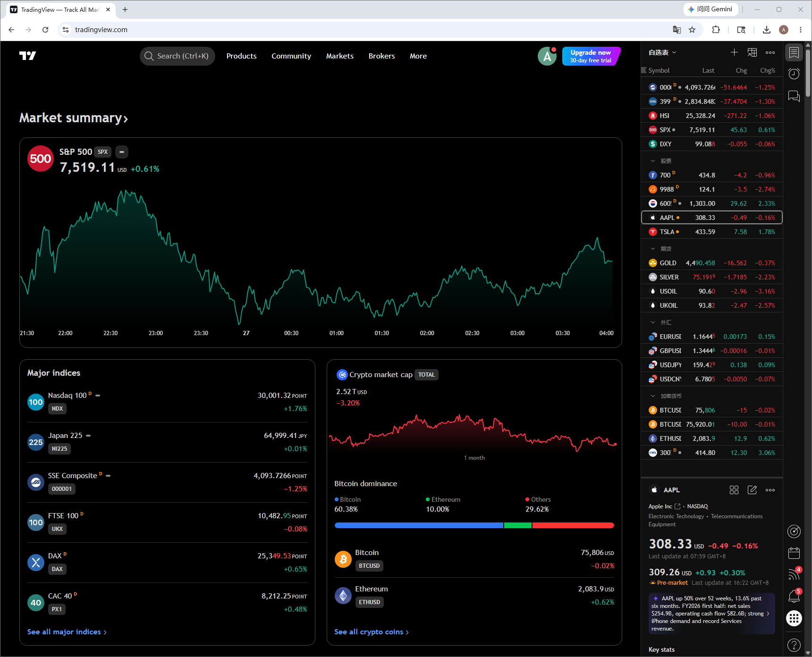
Task: Reload the page
Action: 45,30
